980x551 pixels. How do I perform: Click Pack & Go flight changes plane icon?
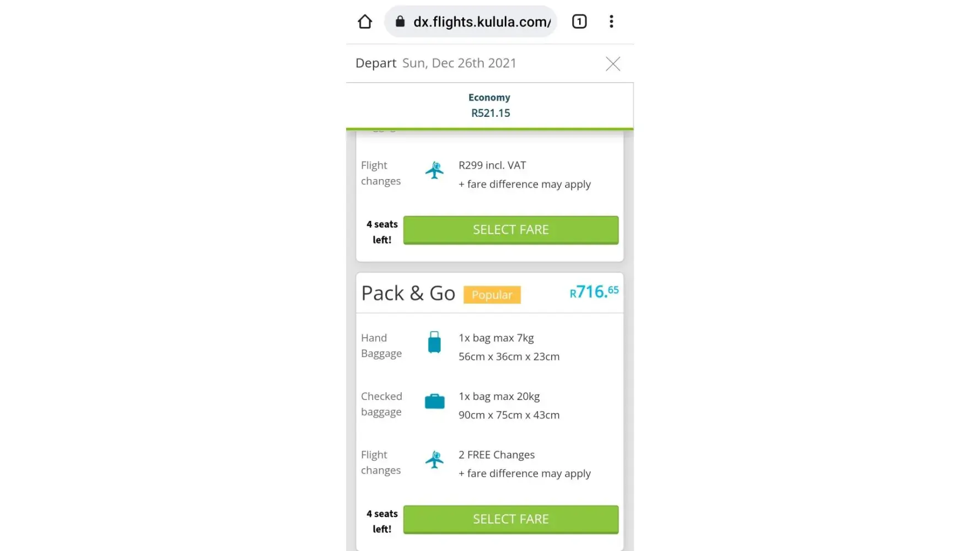(434, 460)
